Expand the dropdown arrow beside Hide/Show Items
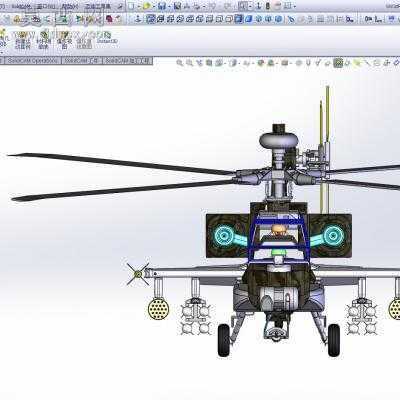Viewport: 400px width, 400px height. click(253, 63)
